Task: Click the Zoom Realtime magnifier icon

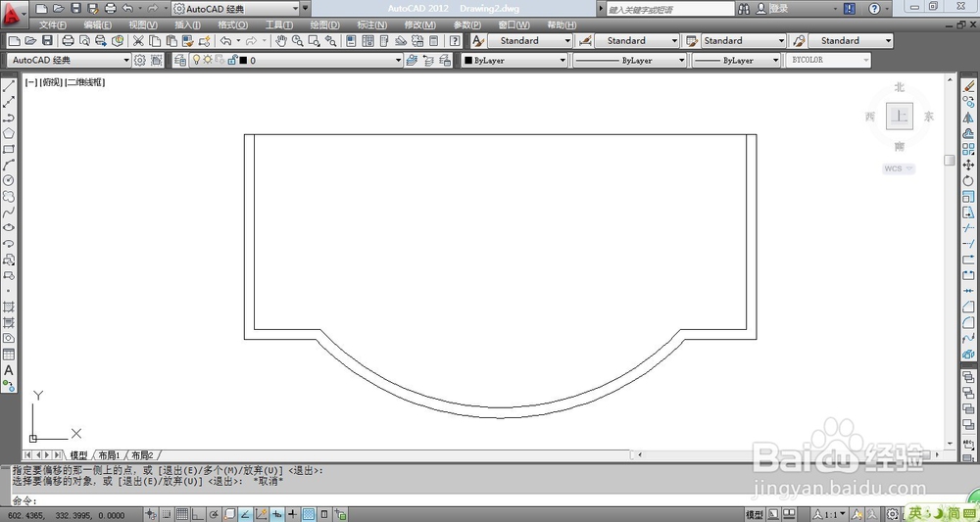Action: coord(298,40)
